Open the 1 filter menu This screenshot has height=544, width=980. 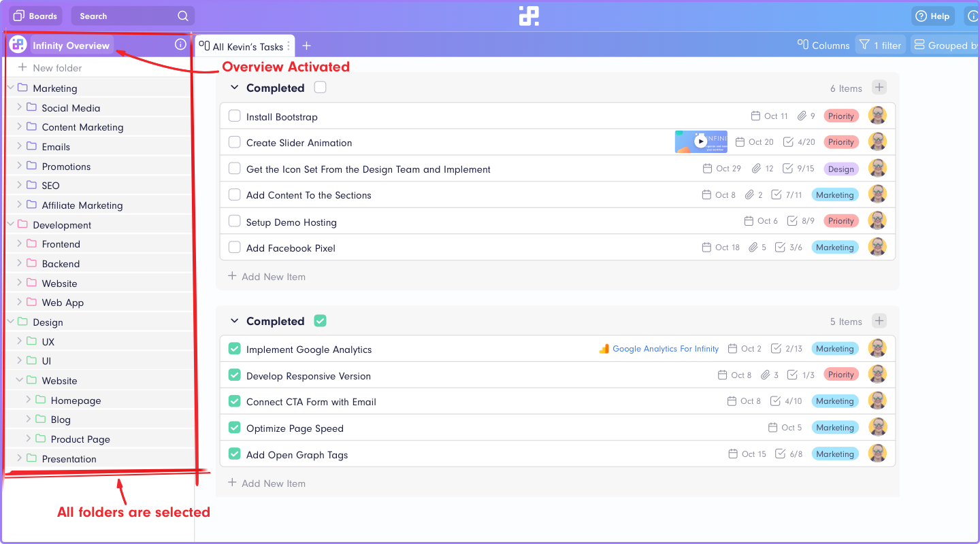click(880, 45)
